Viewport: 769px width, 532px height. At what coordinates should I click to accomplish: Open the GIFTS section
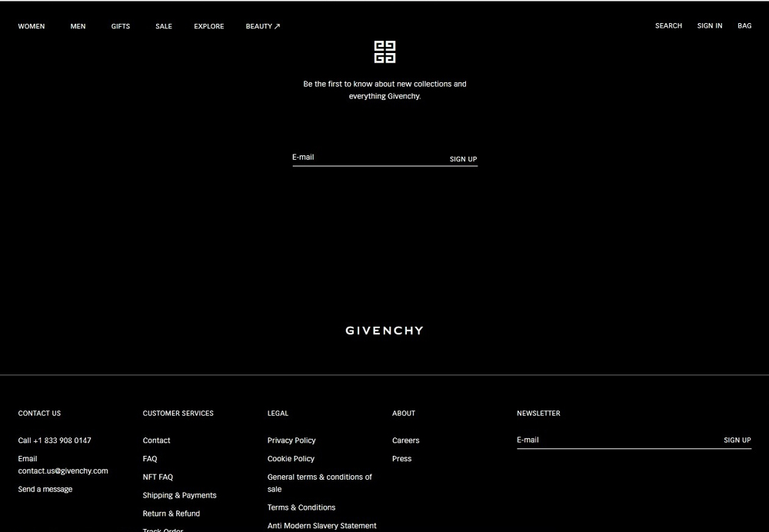tap(120, 25)
